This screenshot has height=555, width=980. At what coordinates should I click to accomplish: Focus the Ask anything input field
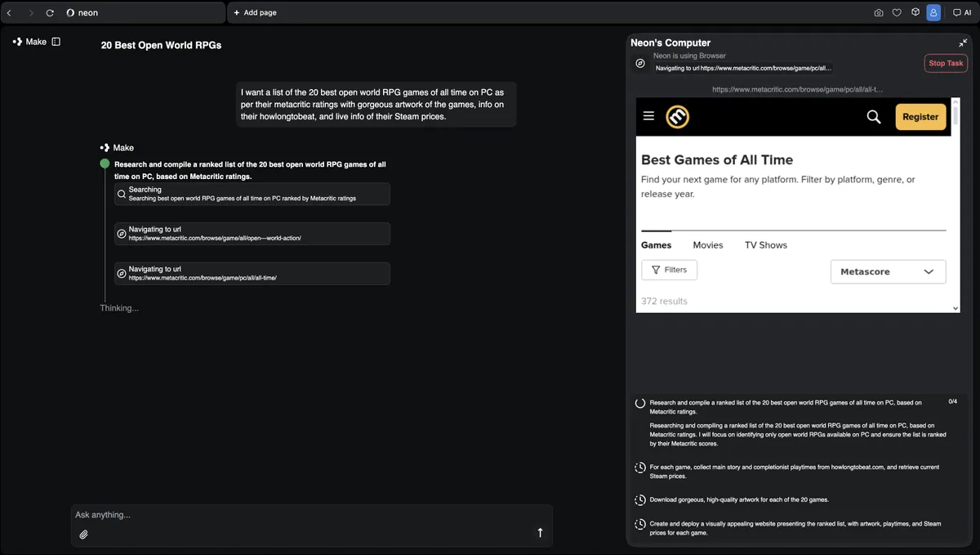click(x=302, y=515)
